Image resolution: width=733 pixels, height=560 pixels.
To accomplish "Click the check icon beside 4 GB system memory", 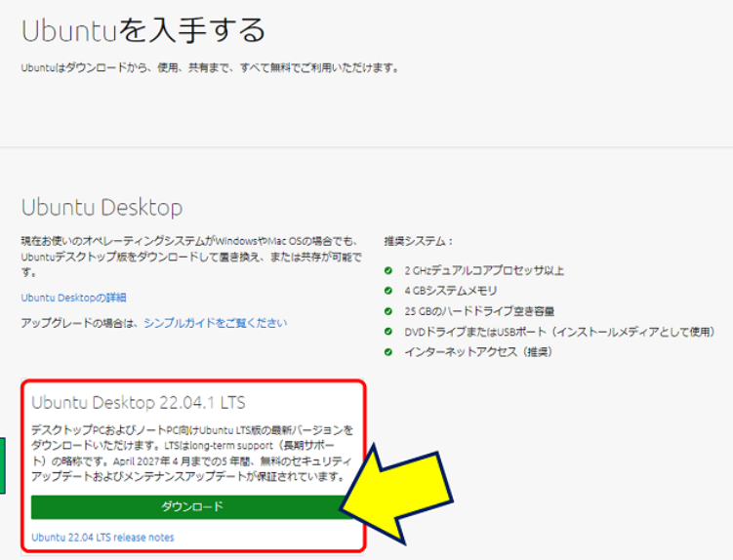I will (388, 291).
